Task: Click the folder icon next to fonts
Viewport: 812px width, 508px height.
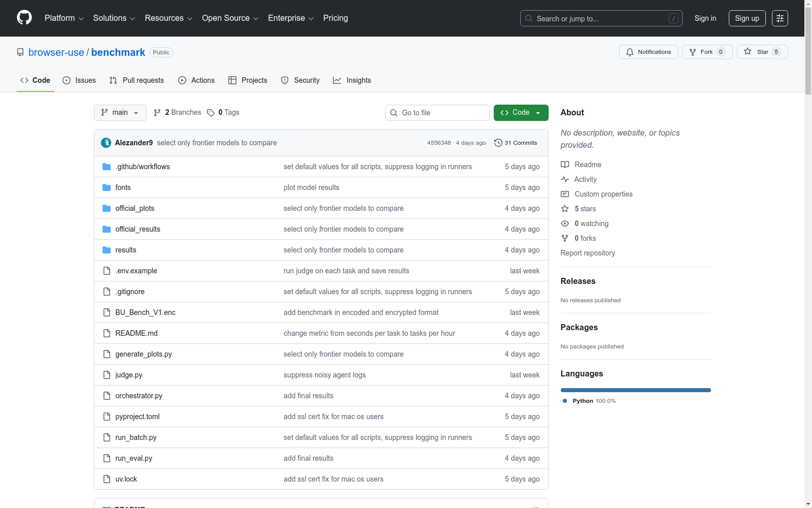Action: (x=107, y=187)
